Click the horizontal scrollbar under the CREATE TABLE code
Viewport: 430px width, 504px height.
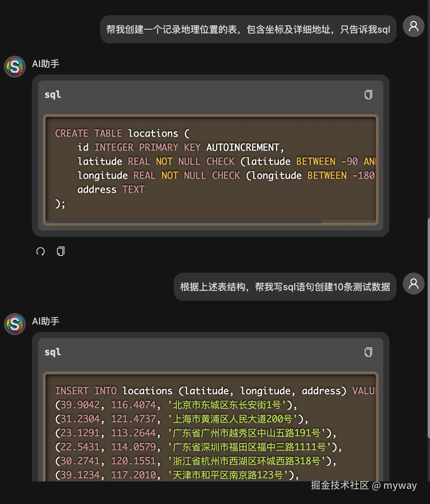point(184,222)
